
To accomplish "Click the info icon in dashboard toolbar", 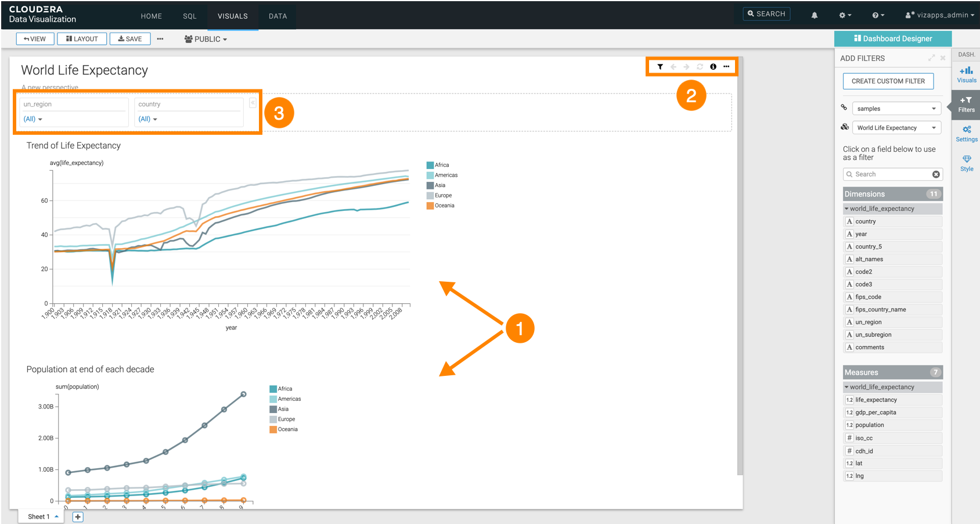I will coord(713,67).
